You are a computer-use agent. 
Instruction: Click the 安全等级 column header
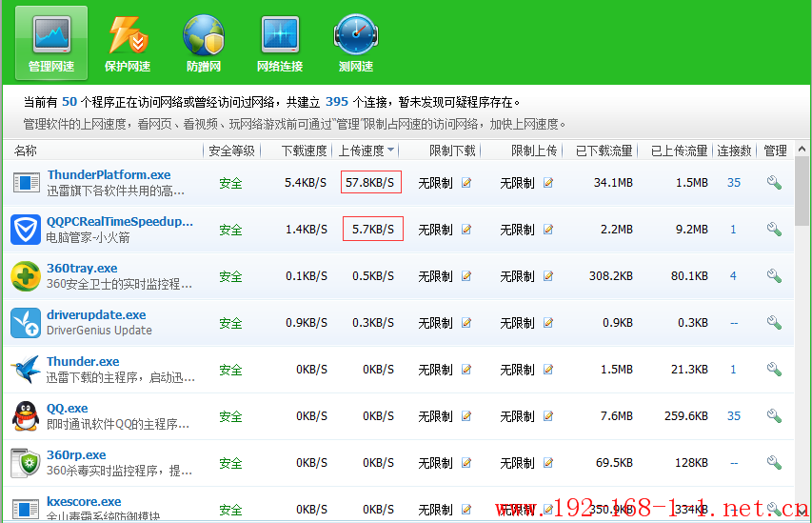[x=231, y=151]
